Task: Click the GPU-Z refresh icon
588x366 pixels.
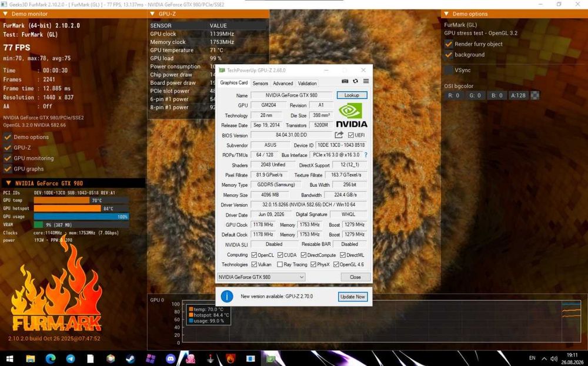Action: tap(355, 81)
